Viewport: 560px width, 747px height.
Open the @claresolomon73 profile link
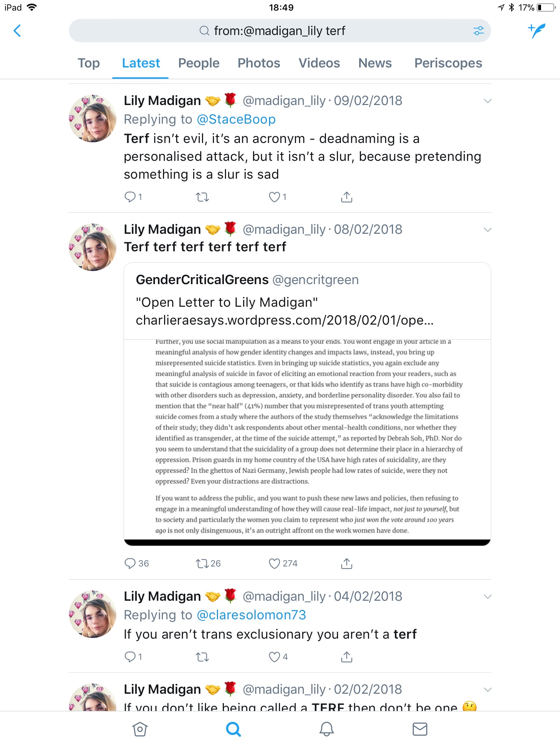tap(251, 615)
